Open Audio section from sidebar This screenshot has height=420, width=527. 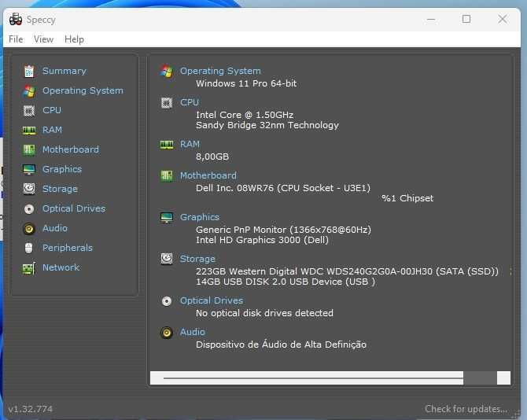click(55, 228)
